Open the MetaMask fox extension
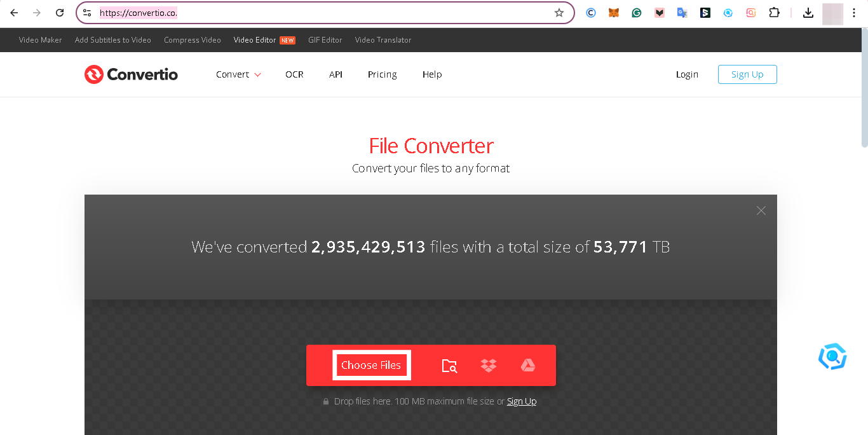This screenshot has width=868, height=435. 614,13
